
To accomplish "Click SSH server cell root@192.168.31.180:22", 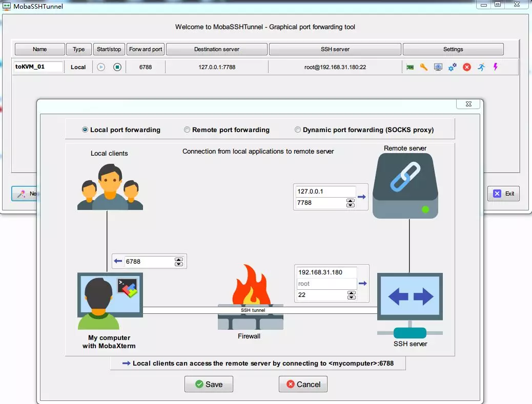I will (x=335, y=67).
